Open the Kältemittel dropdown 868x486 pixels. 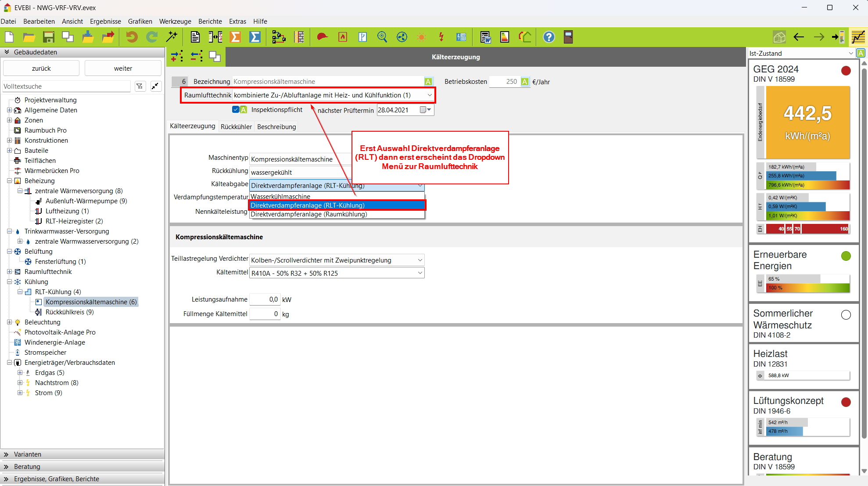pos(420,273)
